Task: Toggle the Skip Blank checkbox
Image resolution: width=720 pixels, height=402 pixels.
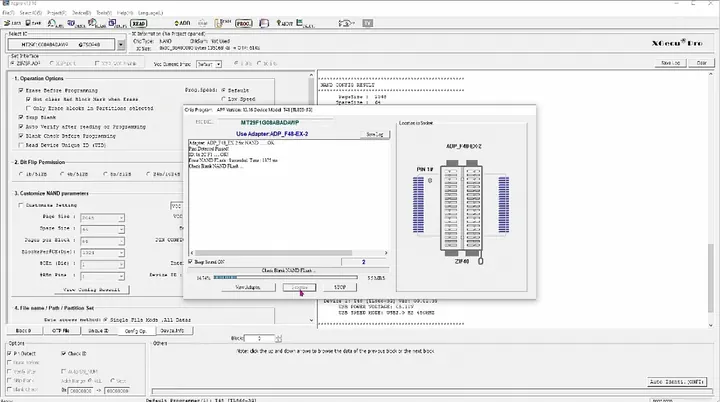Action: click(21, 118)
